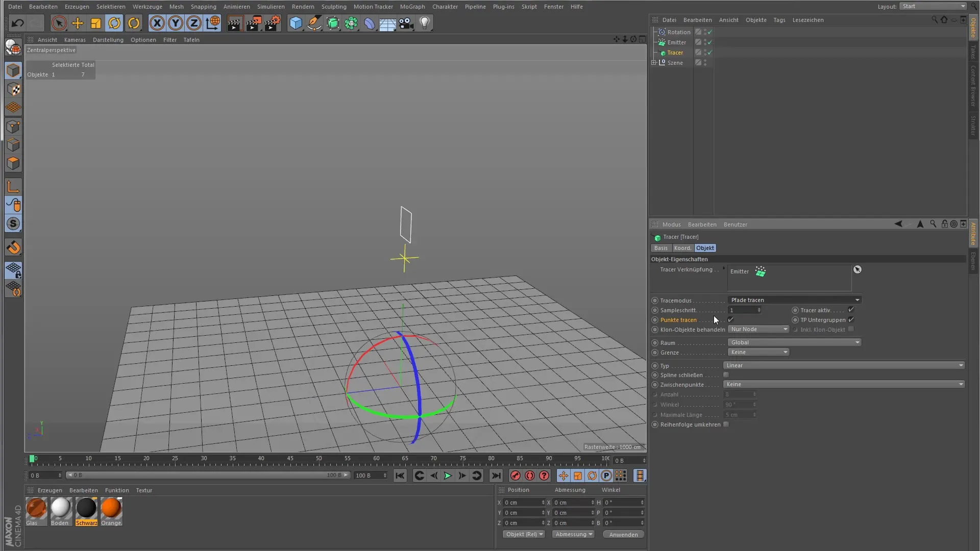Go to start of animation
This screenshot has width=980, height=551.
coord(400,475)
